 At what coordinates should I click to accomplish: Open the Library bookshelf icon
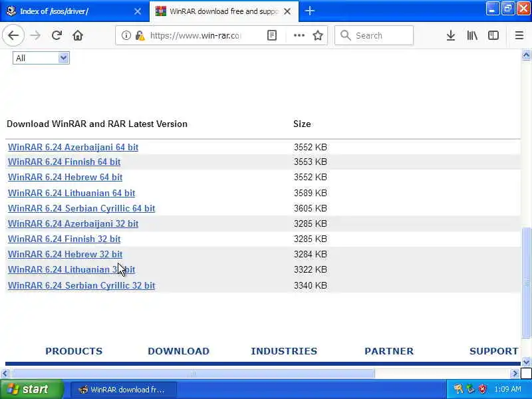coord(472,35)
